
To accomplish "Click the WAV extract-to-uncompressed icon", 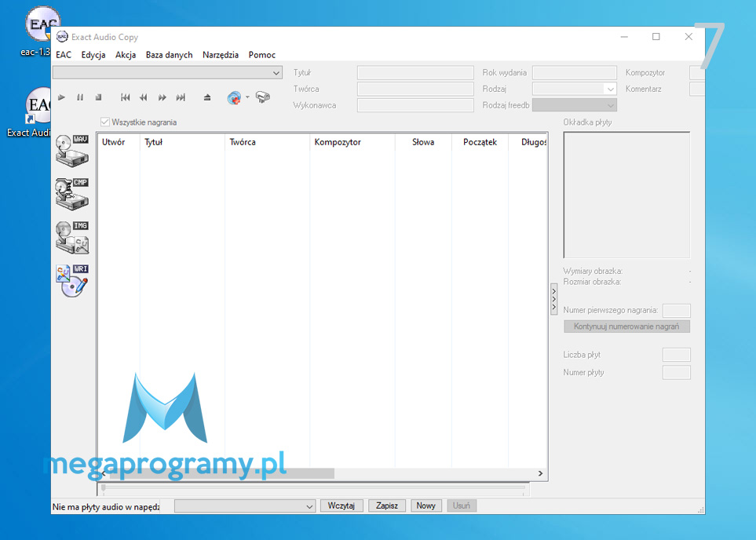I will pyautogui.click(x=72, y=149).
